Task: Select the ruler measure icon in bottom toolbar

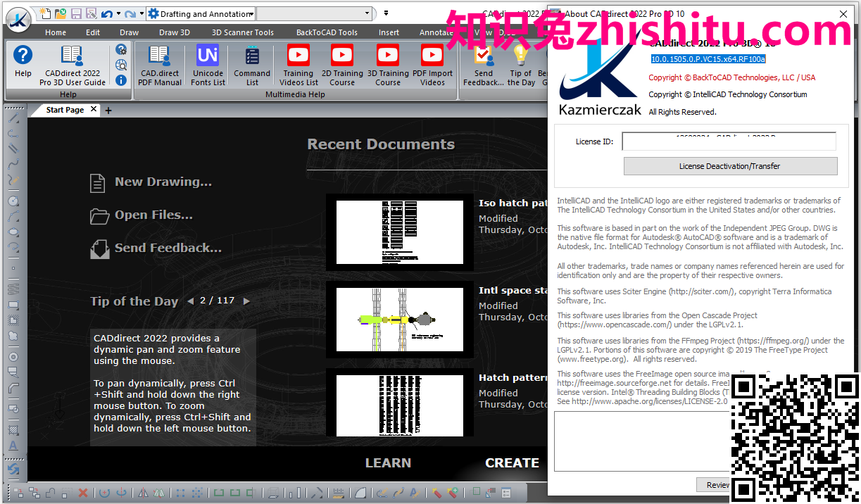Action: [x=339, y=493]
